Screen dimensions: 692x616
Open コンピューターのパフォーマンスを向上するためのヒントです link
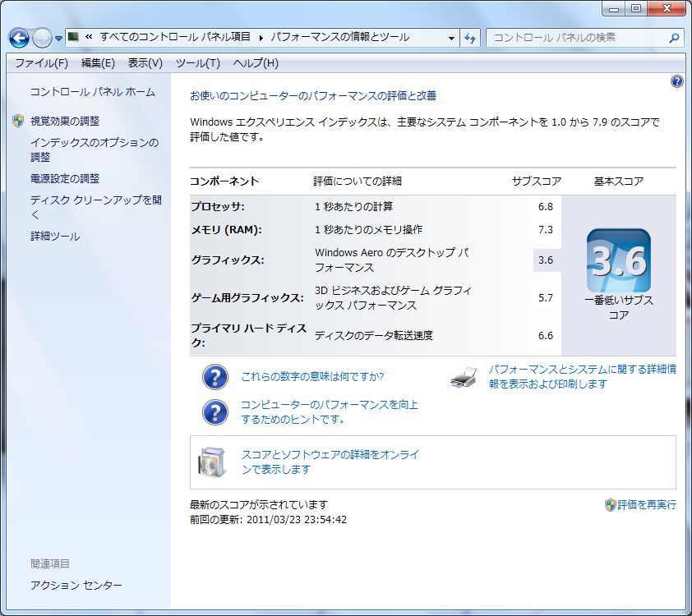tap(330, 411)
